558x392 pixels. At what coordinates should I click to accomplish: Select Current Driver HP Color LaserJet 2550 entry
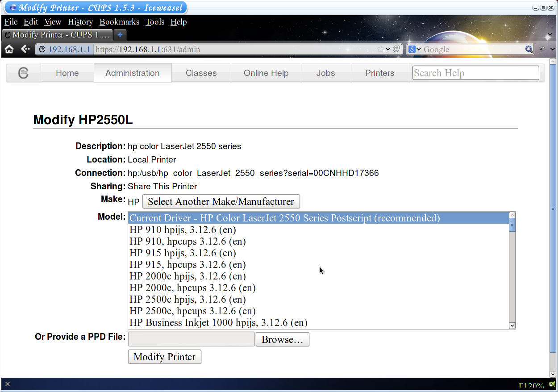coord(319,218)
